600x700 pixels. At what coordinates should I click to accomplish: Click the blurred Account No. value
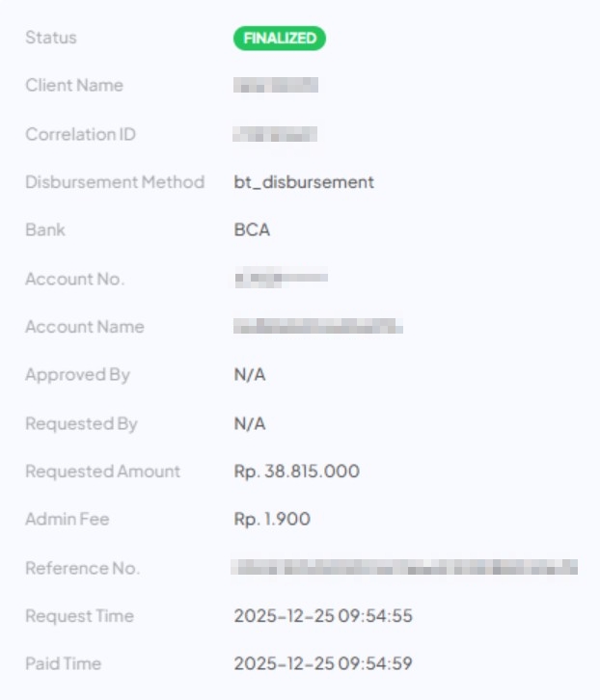tap(280, 279)
